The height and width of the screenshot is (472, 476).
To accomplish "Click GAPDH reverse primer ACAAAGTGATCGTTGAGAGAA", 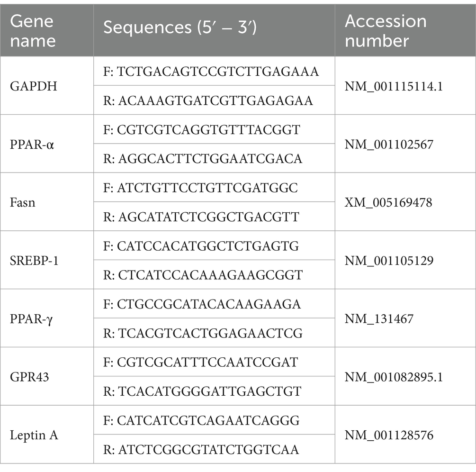I will pos(215,100).
